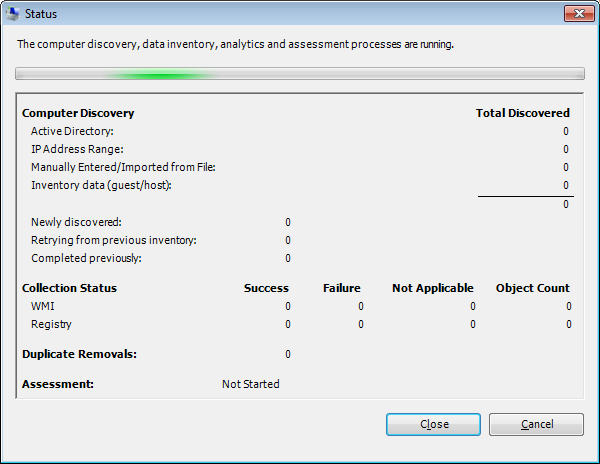Select the WMI row label
The width and height of the screenshot is (600, 464).
(43, 306)
